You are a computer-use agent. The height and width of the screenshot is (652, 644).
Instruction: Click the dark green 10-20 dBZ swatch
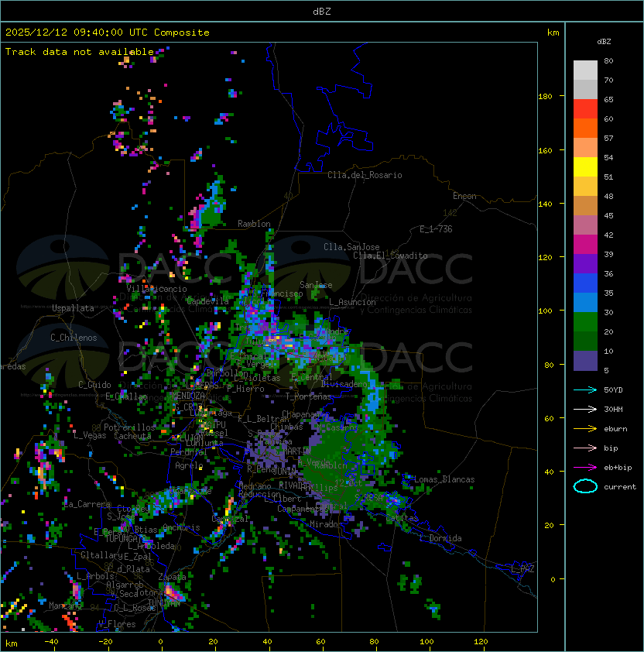[585, 341]
